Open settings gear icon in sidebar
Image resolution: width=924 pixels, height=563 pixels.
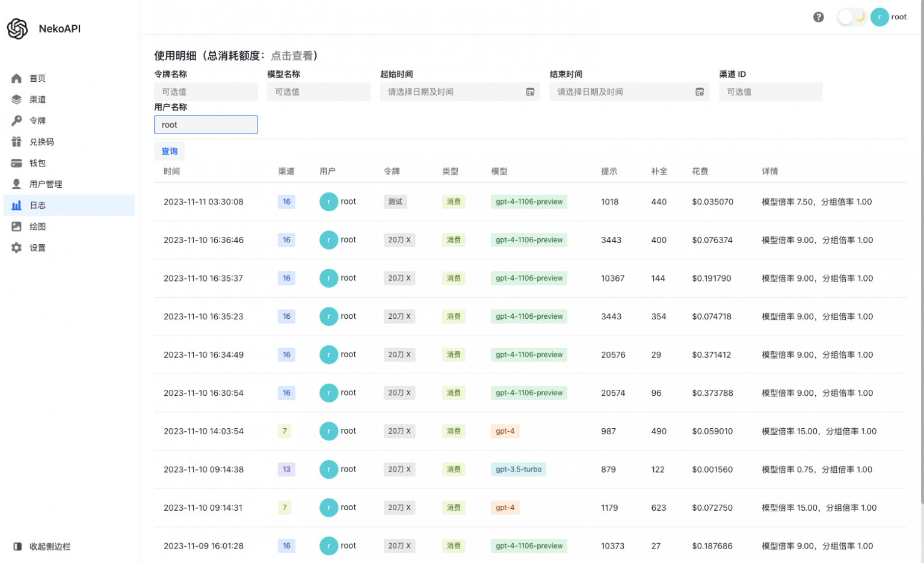click(17, 248)
